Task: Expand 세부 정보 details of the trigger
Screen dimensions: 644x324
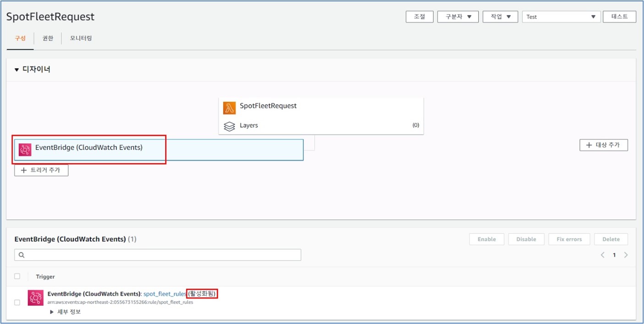Action: click(x=65, y=312)
